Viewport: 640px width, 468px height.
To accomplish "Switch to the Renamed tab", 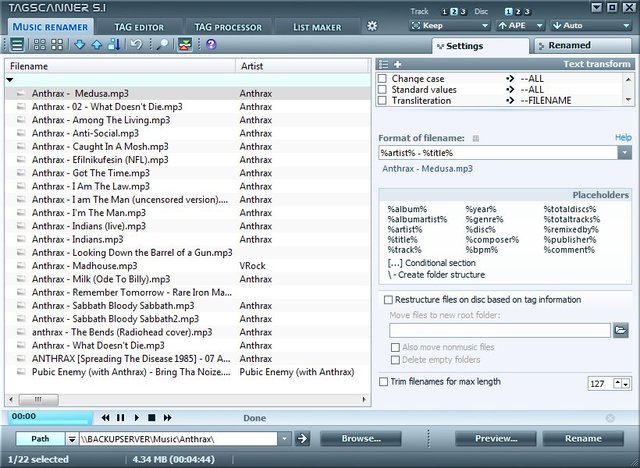I will coord(583,45).
